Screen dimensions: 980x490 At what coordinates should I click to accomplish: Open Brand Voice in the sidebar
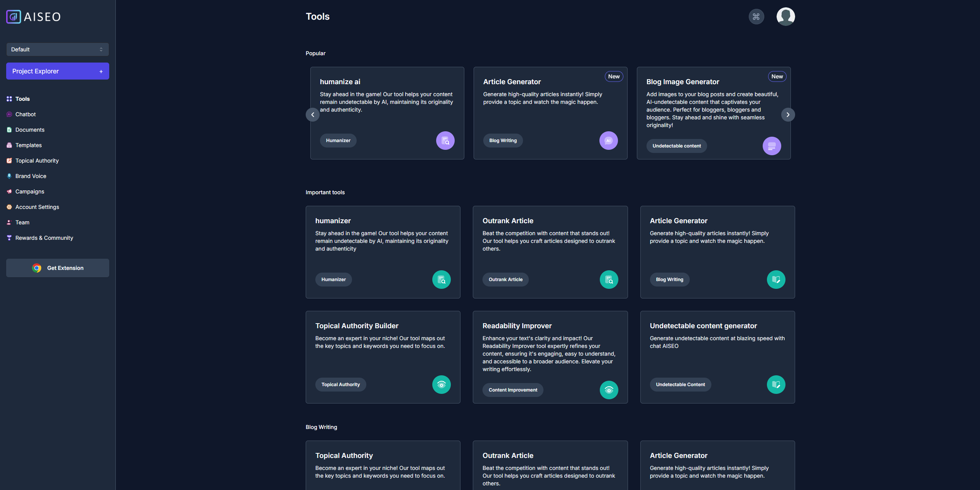(x=31, y=176)
